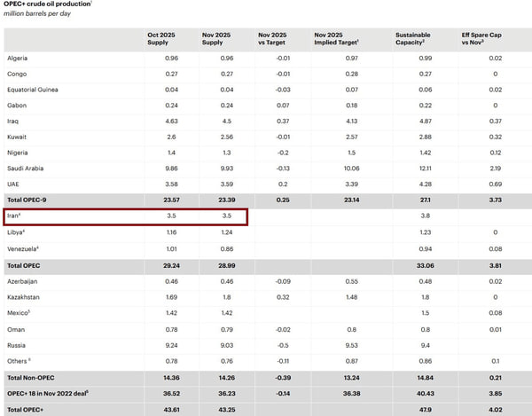Click the 'OPEC+ 18 in Nov 2022 deal' label
This screenshot has height=416, width=532.
pos(48,391)
